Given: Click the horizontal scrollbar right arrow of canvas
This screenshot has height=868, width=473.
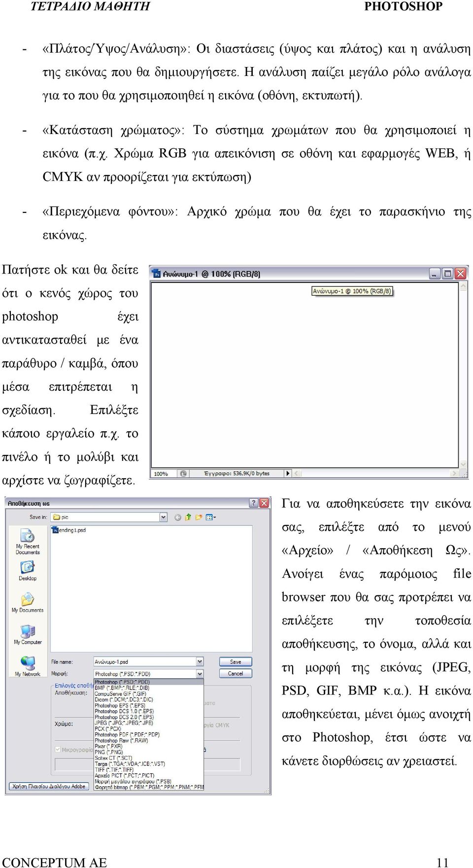Looking at the screenshot, I should point(454,474).
